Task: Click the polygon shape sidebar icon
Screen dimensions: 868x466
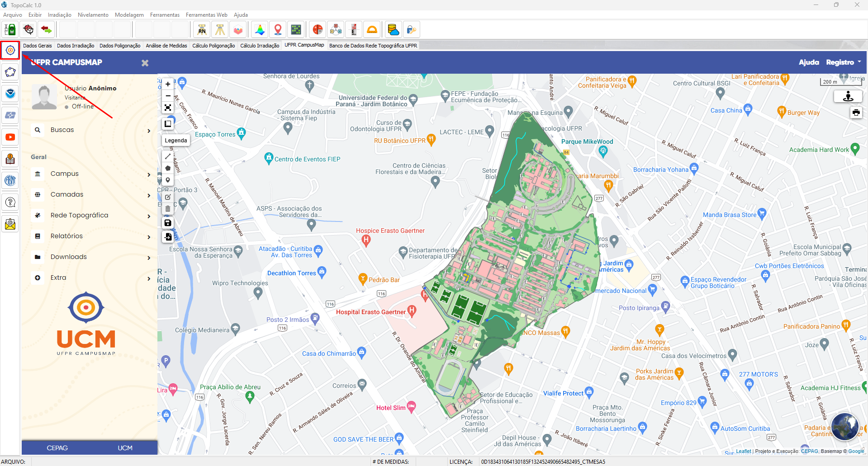Action: [x=10, y=72]
